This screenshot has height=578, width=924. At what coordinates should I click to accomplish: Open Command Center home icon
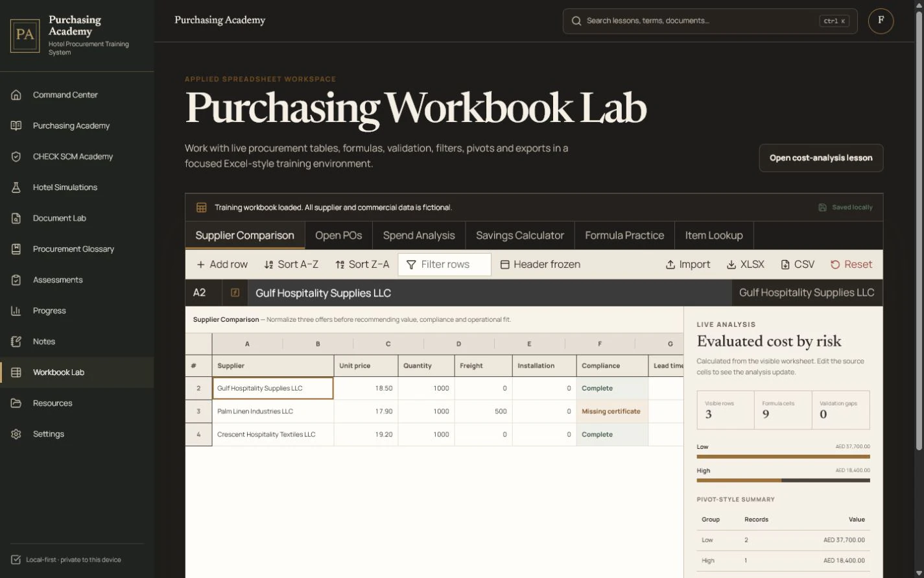point(16,95)
